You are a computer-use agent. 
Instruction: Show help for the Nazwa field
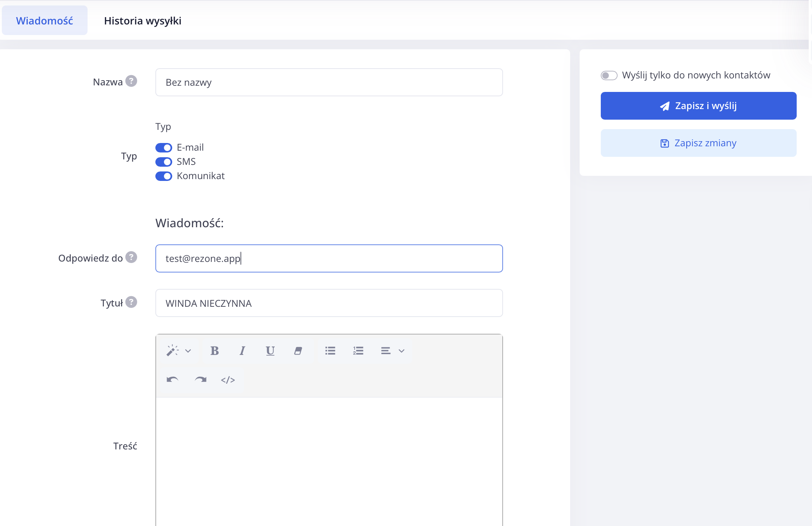pyautogui.click(x=131, y=81)
